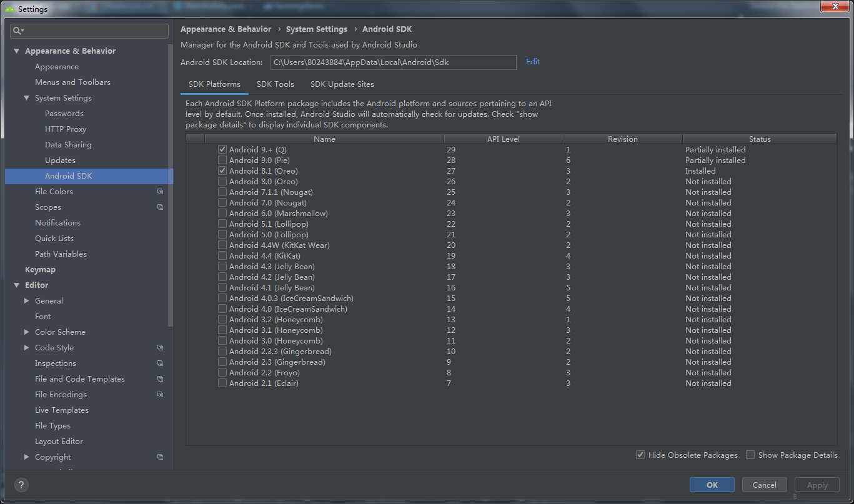This screenshot has height=504, width=854.
Task: Open the Data Sharing settings page
Action: (68, 145)
